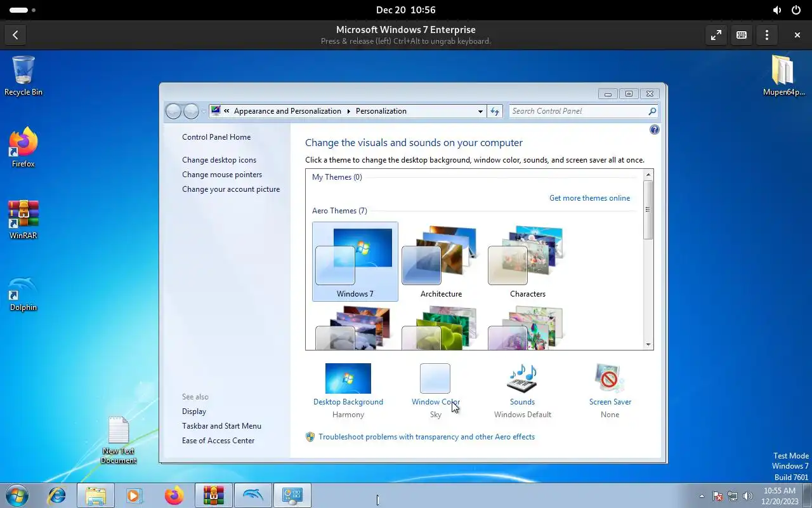Select the Dolphin desktop shortcut

pos(23,293)
